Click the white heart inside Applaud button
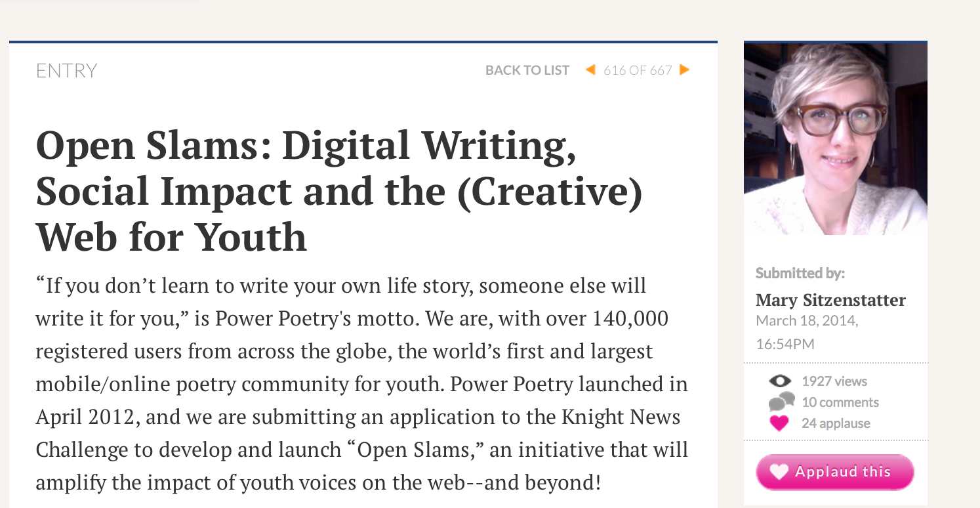Screen dimensions: 980x508 779,472
